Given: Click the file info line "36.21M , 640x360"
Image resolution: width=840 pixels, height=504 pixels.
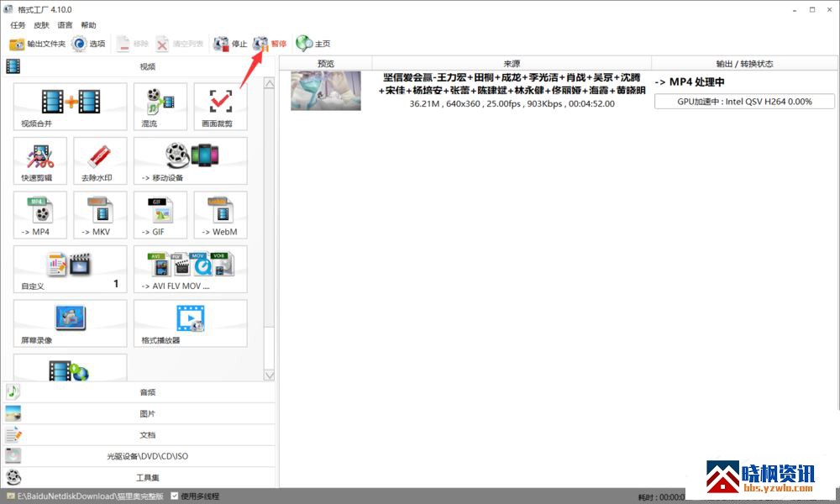Looking at the screenshot, I should tap(512, 103).
